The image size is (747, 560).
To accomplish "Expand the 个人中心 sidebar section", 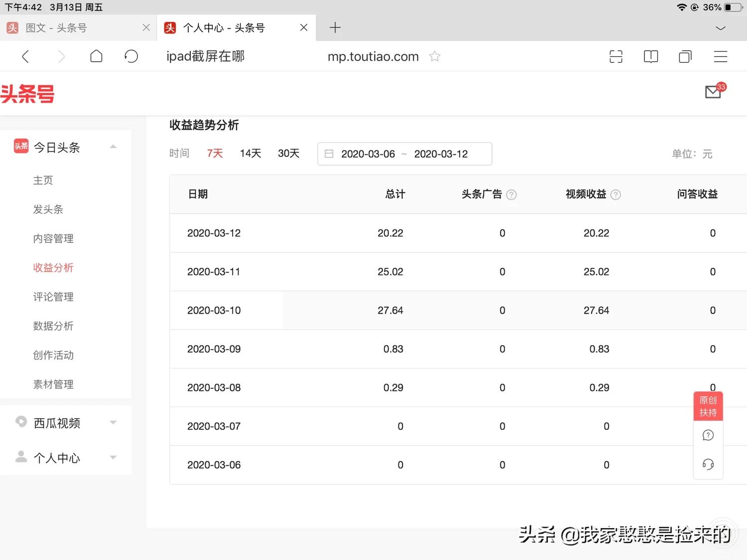I will 113,457.
